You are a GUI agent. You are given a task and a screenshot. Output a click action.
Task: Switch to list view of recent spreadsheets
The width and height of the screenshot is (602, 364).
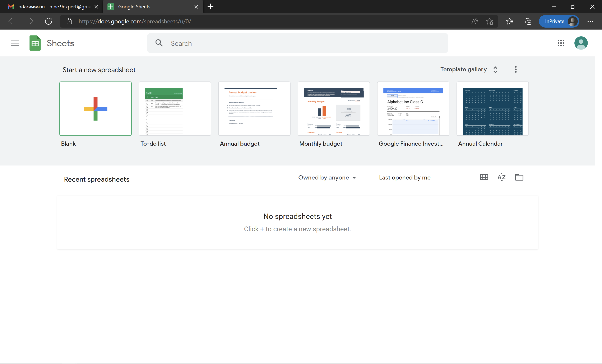[x=483, y=177]
